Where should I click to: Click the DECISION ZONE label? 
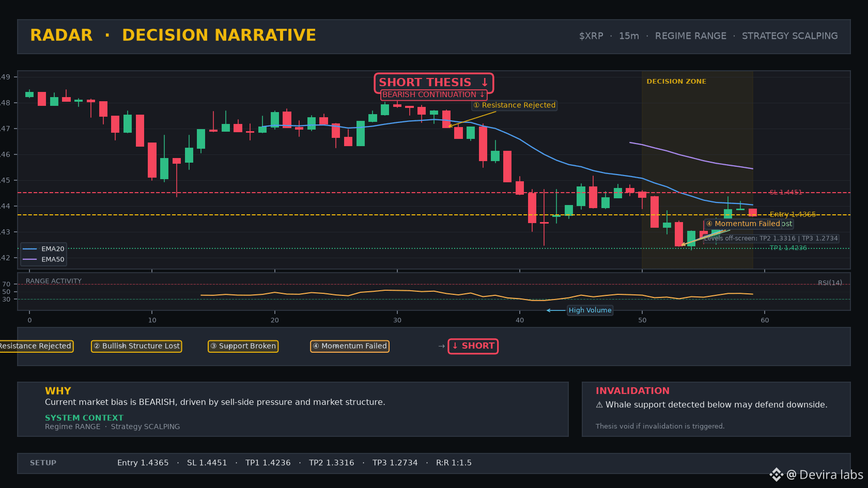tap(676, 82)
